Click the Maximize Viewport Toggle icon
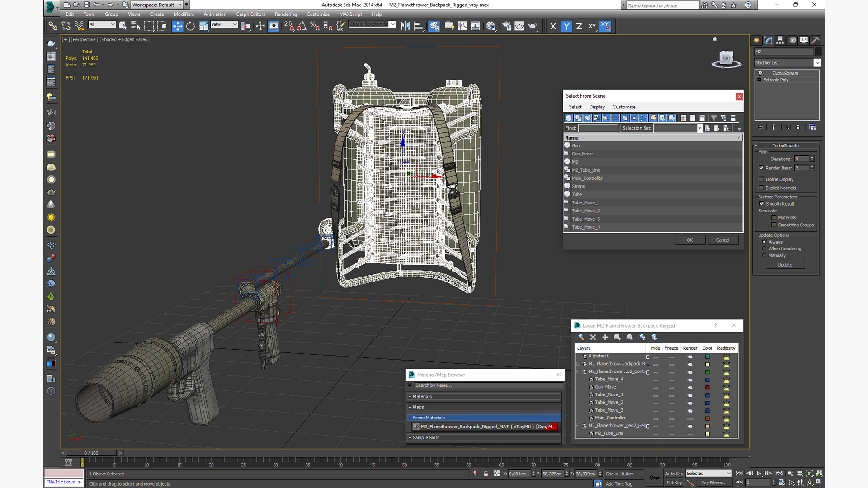 [819, 482]
